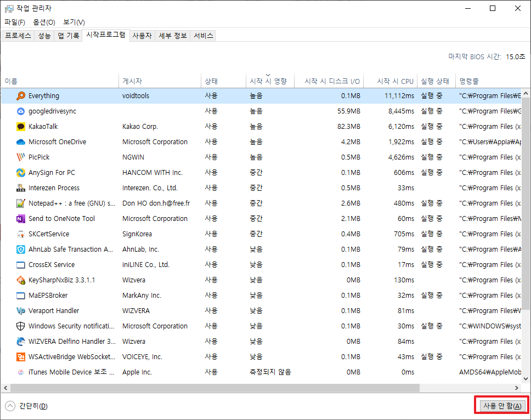531x420 pixels.
Task: Click the WSActiveBridge WebSocket icon
Action: (x=21, y=357)
